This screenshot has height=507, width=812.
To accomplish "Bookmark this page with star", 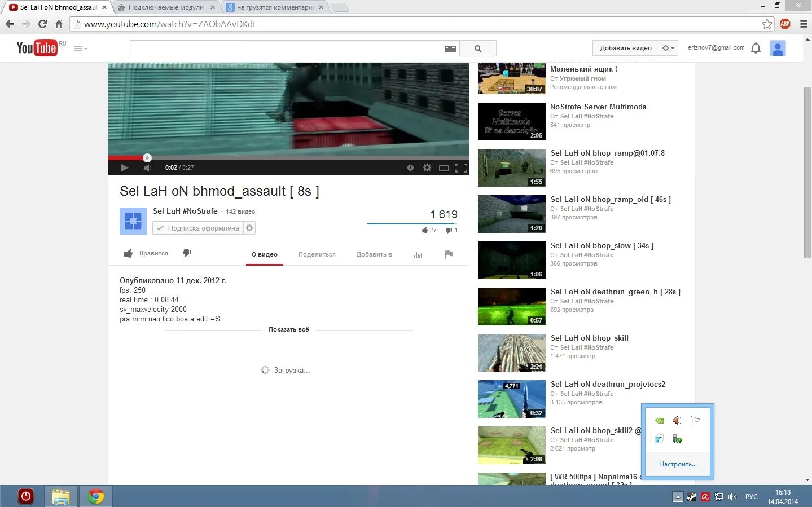I will [767, 24].
